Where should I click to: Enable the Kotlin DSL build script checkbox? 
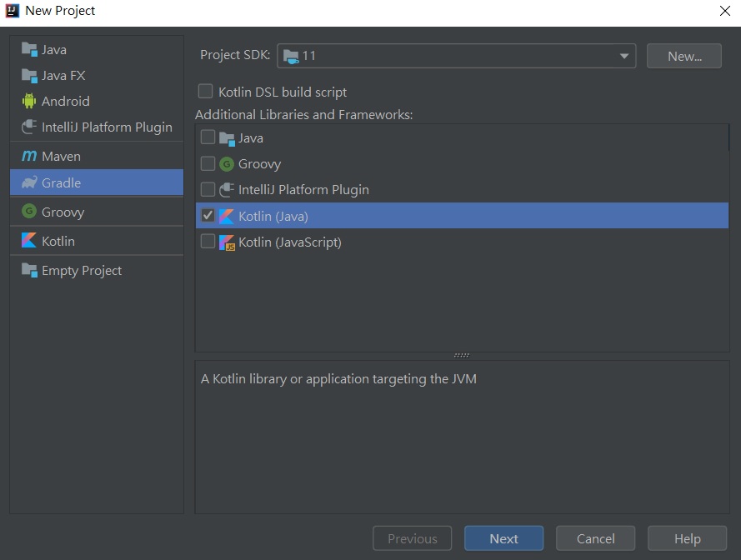[x=205, y=92]
